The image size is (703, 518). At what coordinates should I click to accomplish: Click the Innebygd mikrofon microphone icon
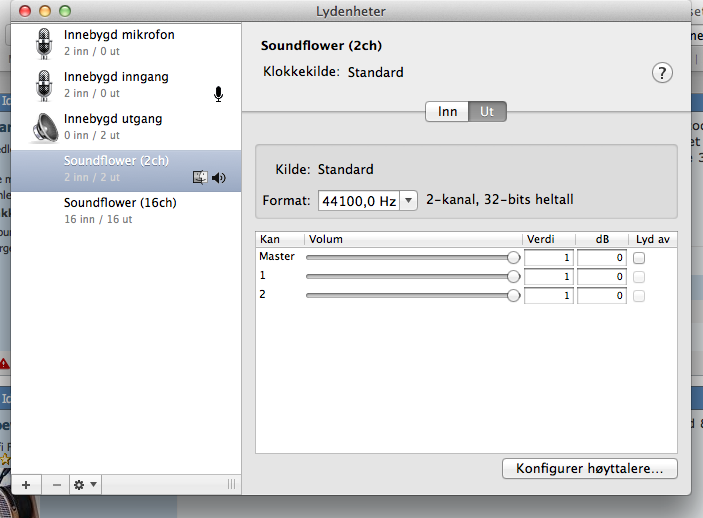coord(44,43)
